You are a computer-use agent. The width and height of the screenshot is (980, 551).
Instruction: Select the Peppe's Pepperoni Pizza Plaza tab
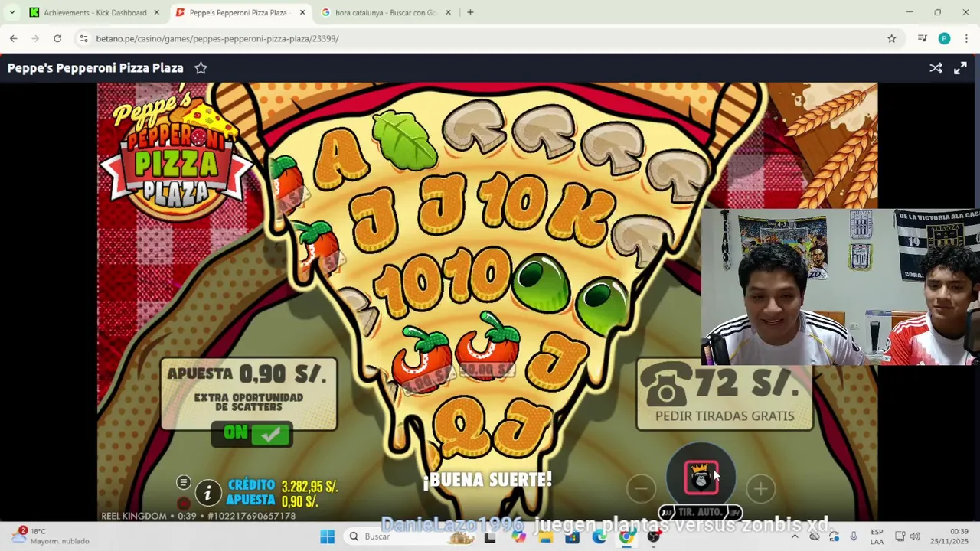(x=237, y=12)
